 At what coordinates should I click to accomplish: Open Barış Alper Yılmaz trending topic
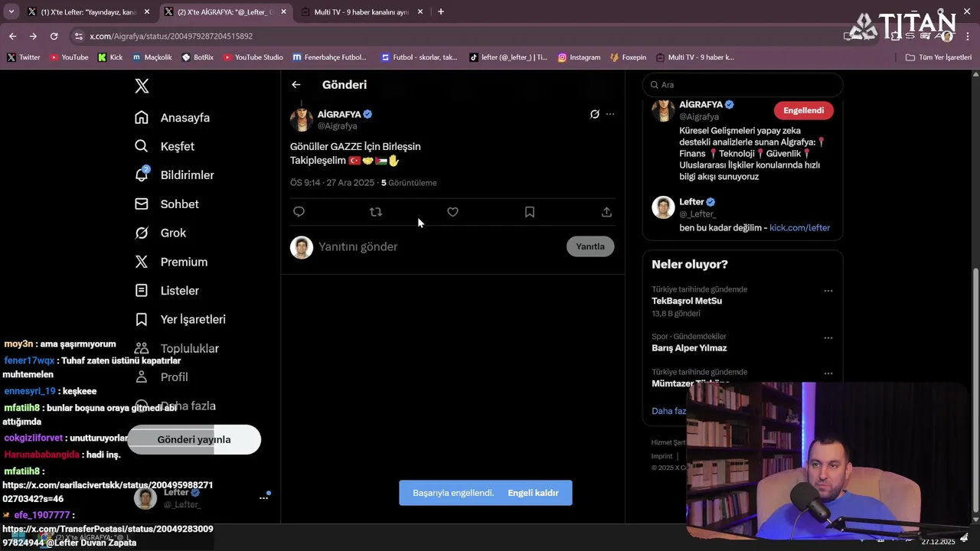pyautogui.click(x=689, y=348)
